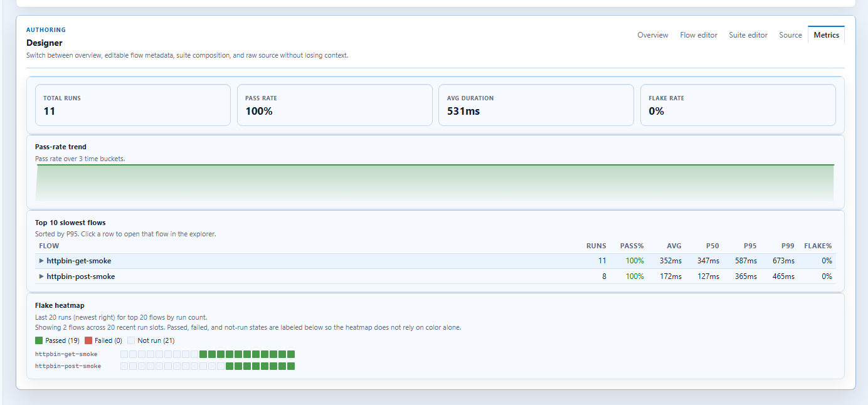This screenshot has height=405, width=868.
Task: Switch to the Source tab
Action: coord(790,35)
